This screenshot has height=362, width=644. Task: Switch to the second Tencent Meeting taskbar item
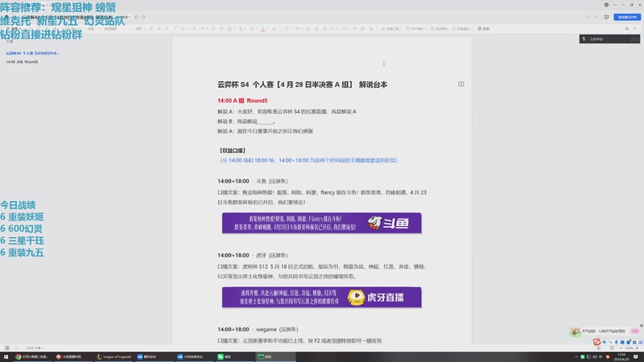tap(195, 356)
